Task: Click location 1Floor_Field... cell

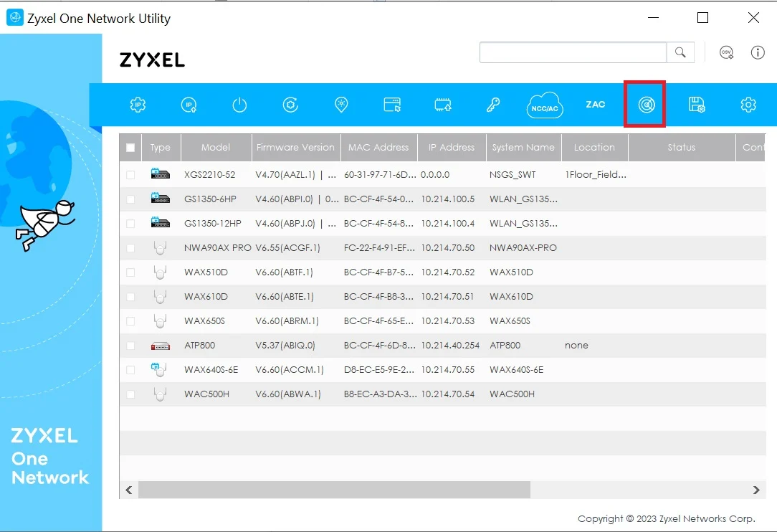Action: (x=595, y=174)
